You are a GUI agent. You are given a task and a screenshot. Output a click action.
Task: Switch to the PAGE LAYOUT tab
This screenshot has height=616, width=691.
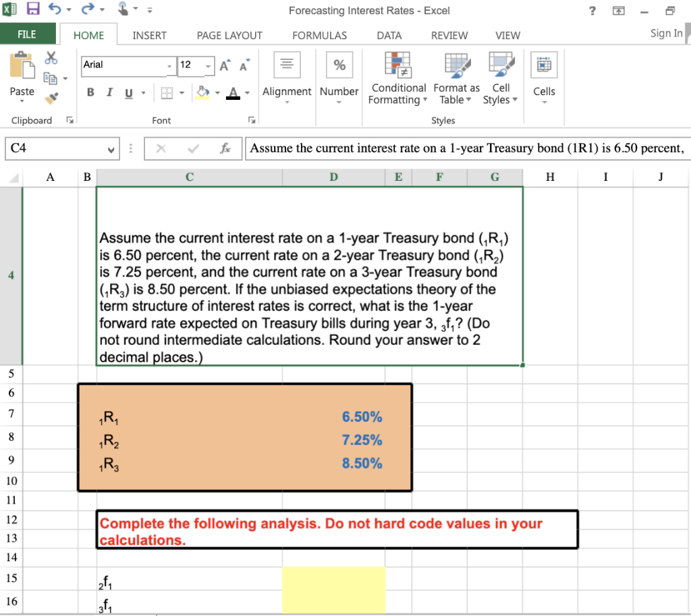[x=229, y=35]
